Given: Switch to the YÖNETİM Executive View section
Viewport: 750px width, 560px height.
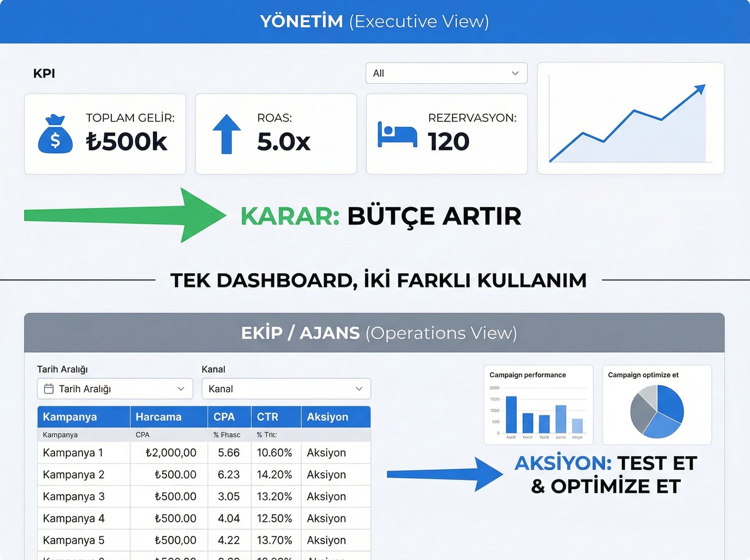Looking at the screenshot, I should pos(375,21).
